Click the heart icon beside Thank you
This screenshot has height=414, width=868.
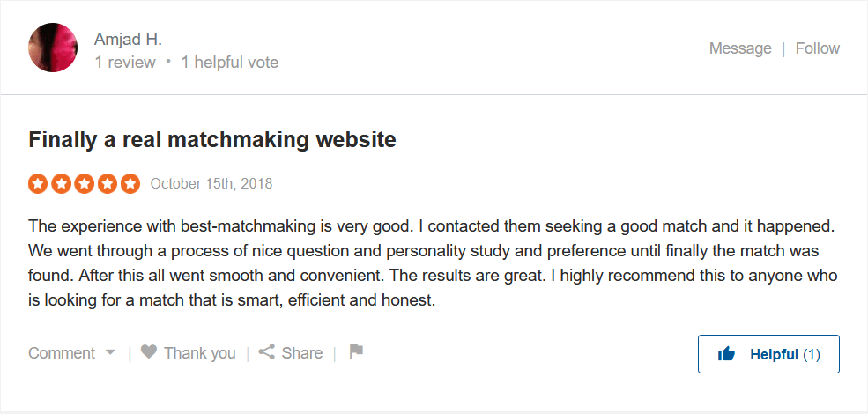(x=149, y=352)
